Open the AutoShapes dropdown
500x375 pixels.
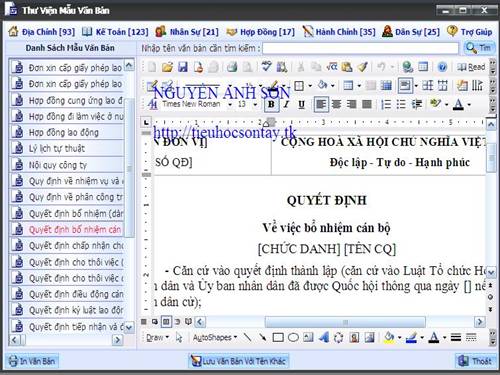tap(215, 337)
